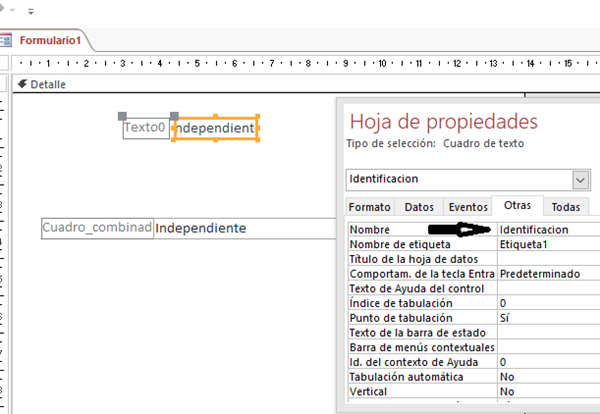Click the Punto de tabulación Sí value

click(x=546, y=317)
